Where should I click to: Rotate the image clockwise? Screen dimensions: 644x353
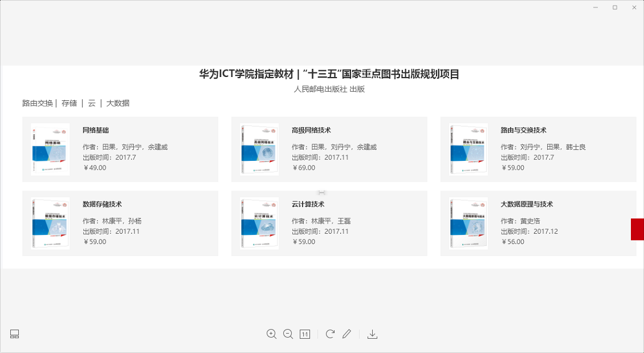tap(330, 334)
